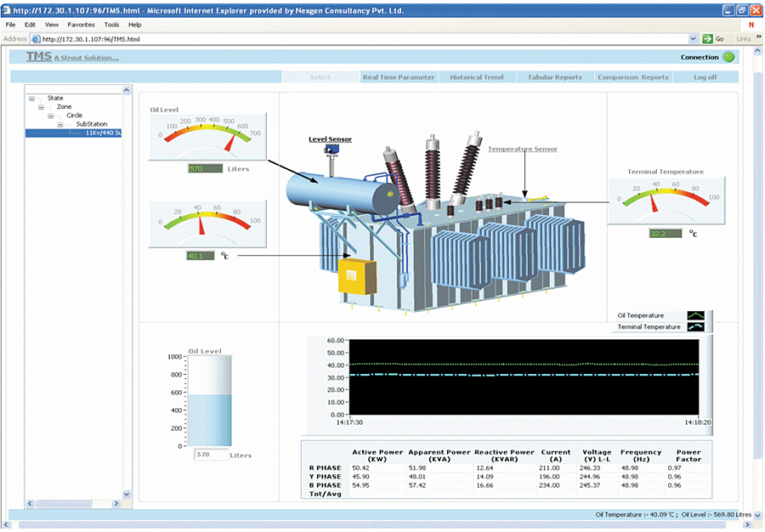The height and width of the screenshot is (532, 765).
Task: Collapse the SubStation tree node
Action: pyautogui.click(x=60, y=124)
